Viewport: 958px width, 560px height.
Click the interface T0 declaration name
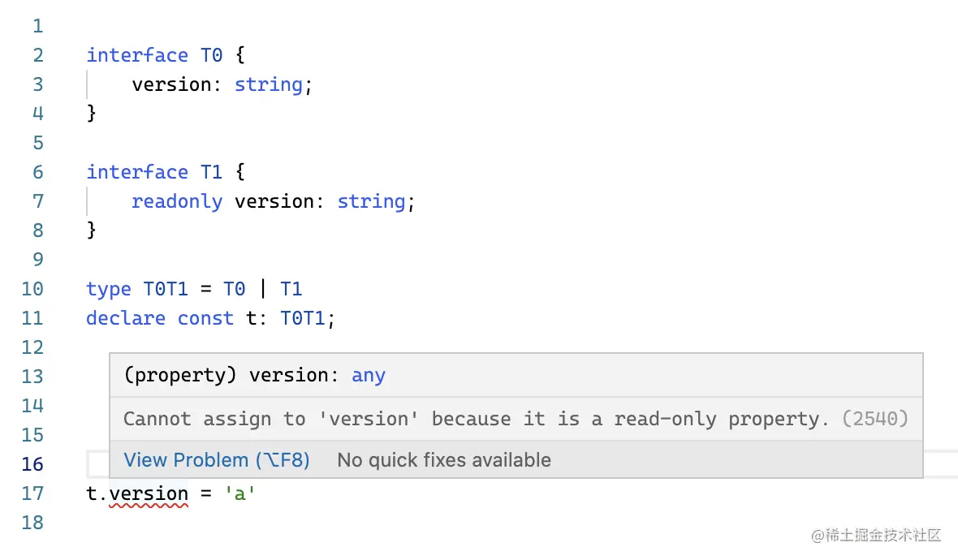tap(212, 55)
